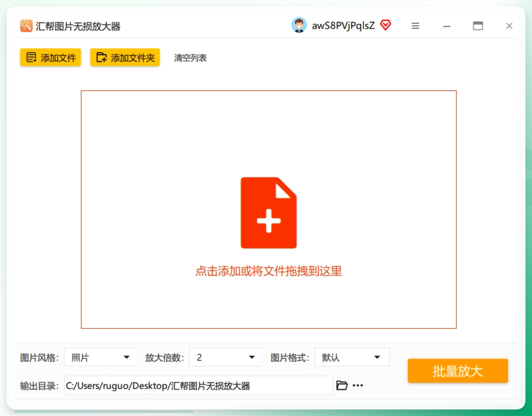Browse output directory with three-dots icon
The height and width of the screenshot is (416, 532).
[358, 385]
